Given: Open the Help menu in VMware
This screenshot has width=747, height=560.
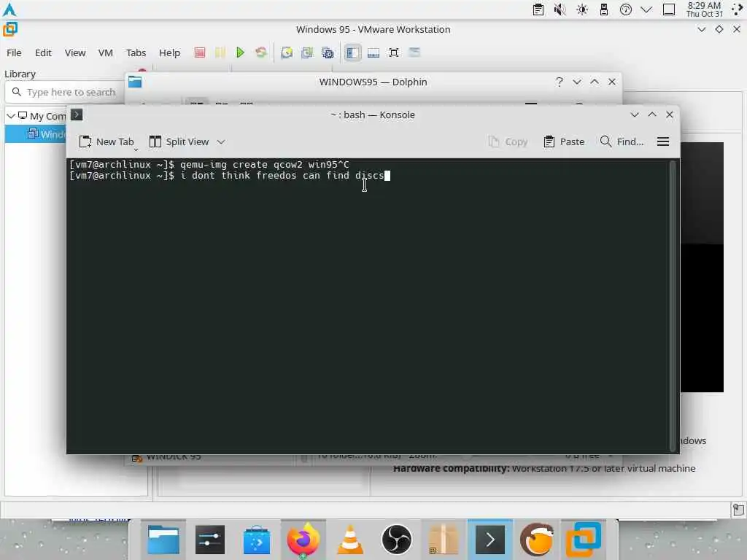Looking at the screenshot, I should click(169, 52).
